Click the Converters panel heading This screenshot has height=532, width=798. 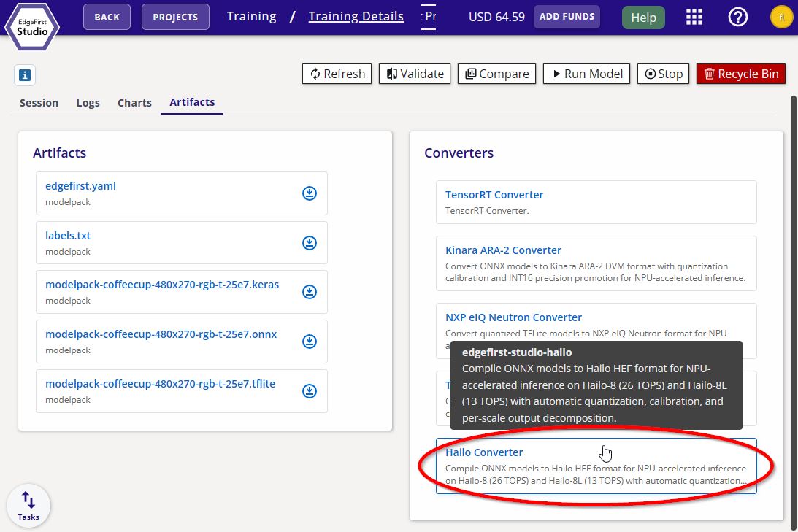pyautogui.click(x=459, y=153)
